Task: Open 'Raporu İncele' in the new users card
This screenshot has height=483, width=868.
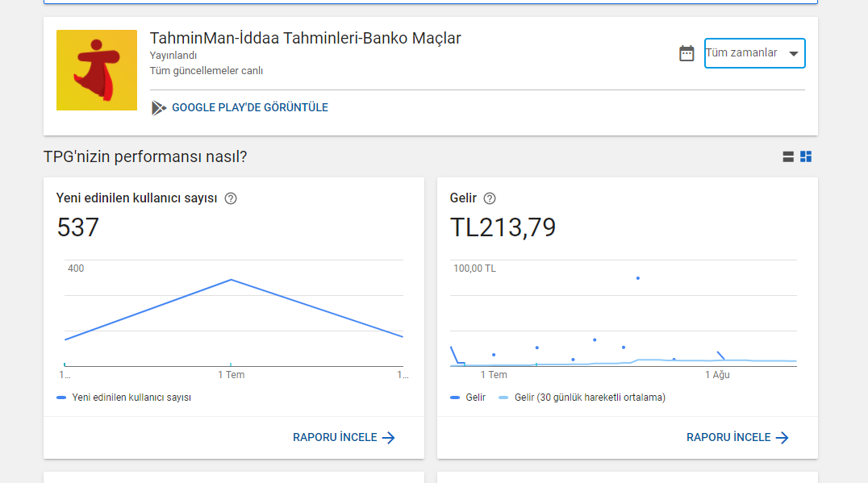Action: tap(344, 438)
